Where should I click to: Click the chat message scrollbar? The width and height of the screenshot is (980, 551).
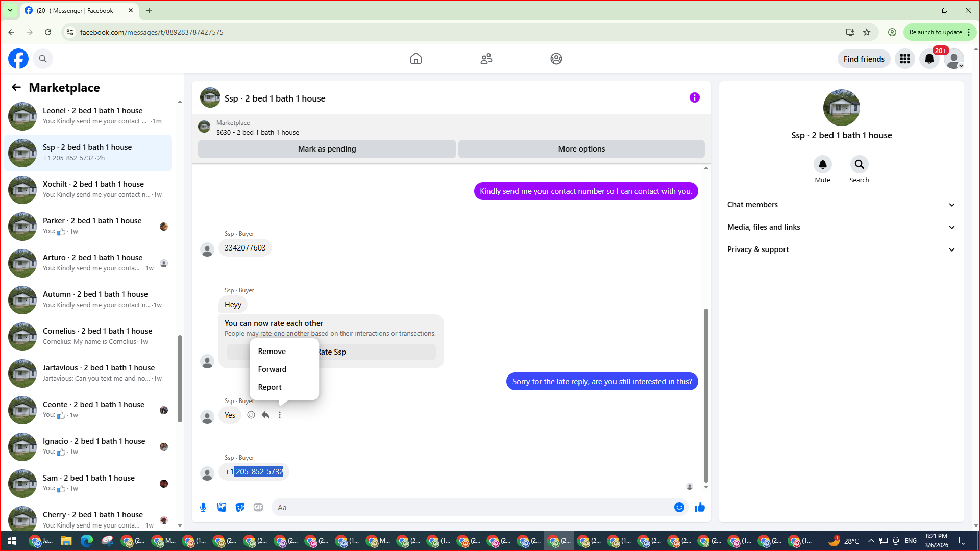706,395
